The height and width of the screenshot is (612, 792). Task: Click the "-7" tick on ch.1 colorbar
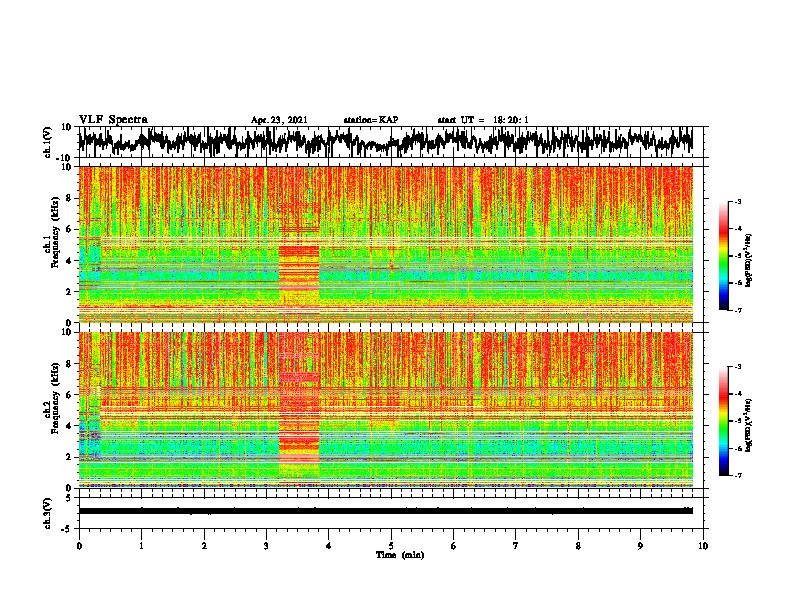(x=737, y=310)
